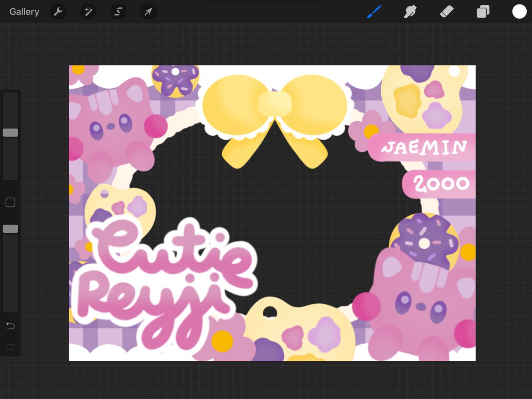This screenshot has width=532, height=399.
Task: Open the Actions wrench menu
Action: tap(58, 12)
